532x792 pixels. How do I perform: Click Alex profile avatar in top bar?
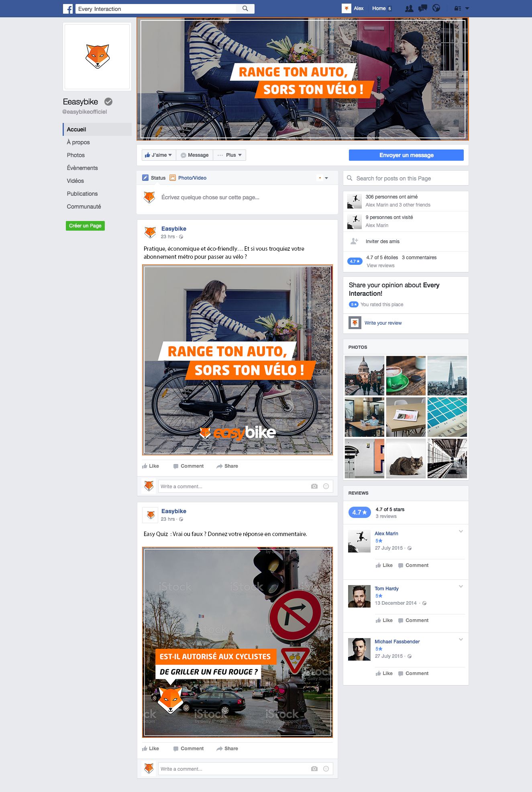(347, 8)
